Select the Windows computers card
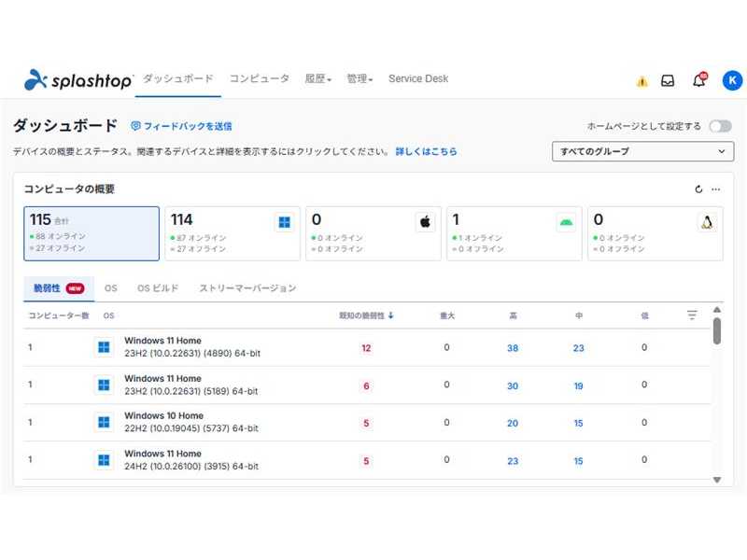The height and width of the screenshot is (560, 747). (232, 233)
